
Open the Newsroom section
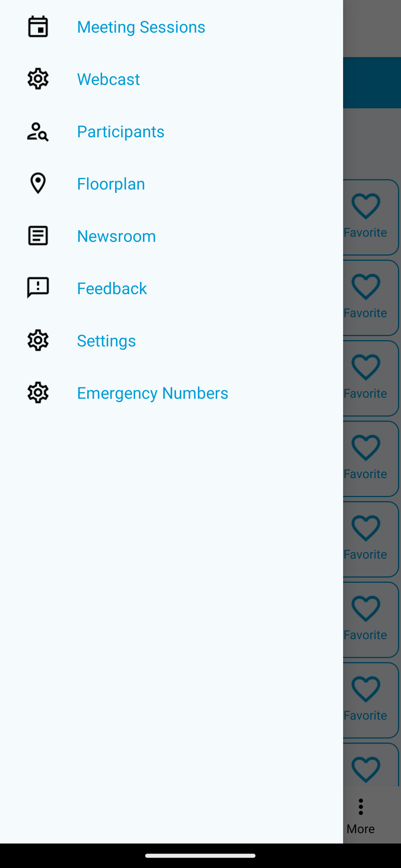pyautogui.click(x=117, y=236)
